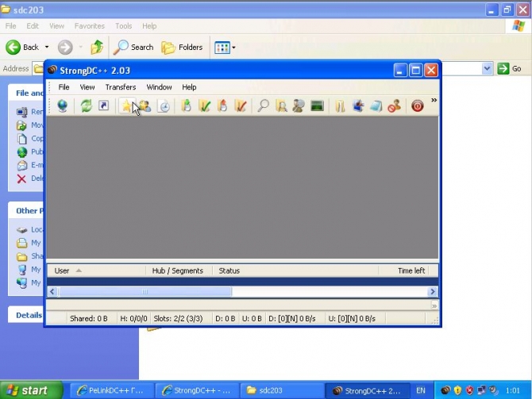Sort transfers by User column

pyautogui.click(x=96, y=270)
